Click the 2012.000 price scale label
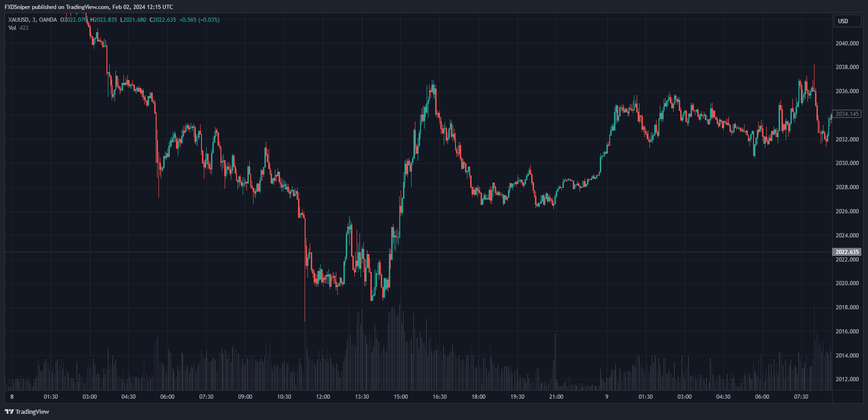 (847, 379)
